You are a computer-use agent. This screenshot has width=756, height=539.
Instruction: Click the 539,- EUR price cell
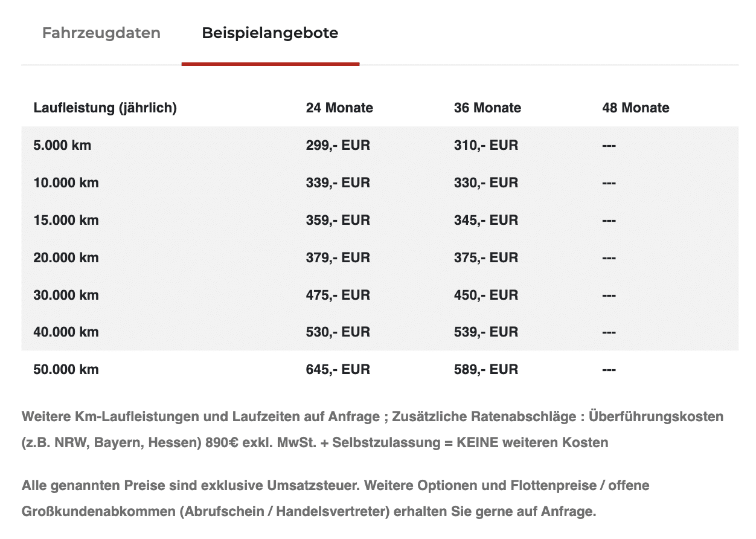coord(486,332)
